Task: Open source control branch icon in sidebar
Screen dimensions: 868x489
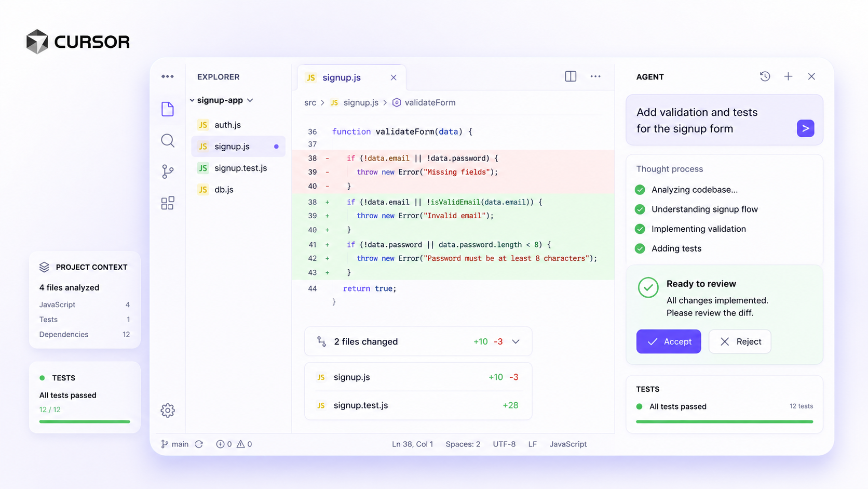Action: pos(168,171)
